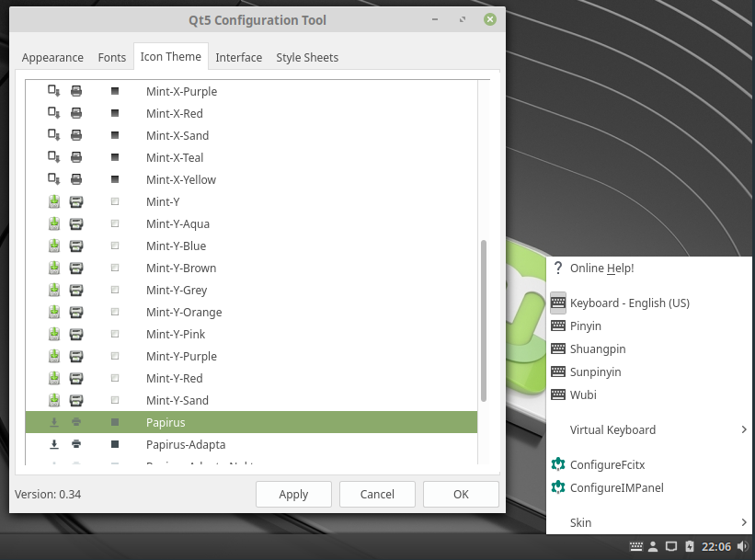
Task: Open the Style Sheets tab
Action: [307, 57]
